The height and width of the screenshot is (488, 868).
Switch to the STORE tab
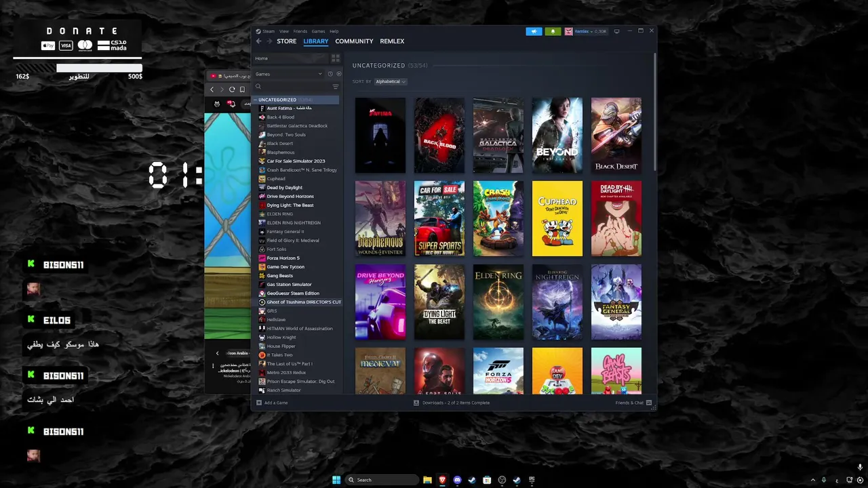[286, 41]
